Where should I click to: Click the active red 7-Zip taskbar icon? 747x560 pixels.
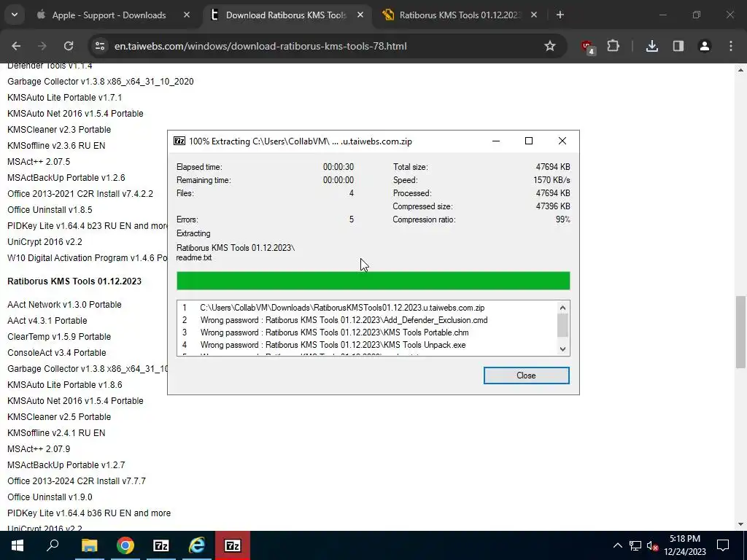[233, 545]
